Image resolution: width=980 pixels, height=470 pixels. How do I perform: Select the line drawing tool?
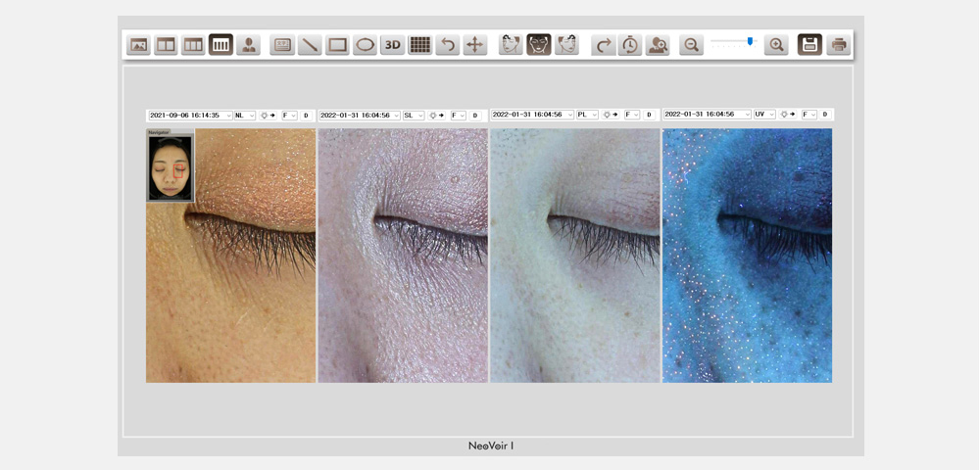coord(310,45)
